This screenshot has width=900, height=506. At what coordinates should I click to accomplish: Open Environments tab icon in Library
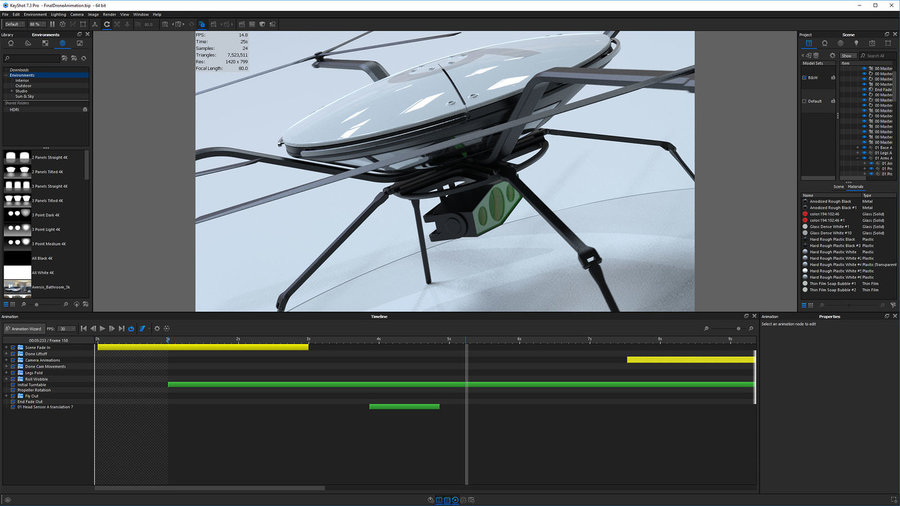62,43
